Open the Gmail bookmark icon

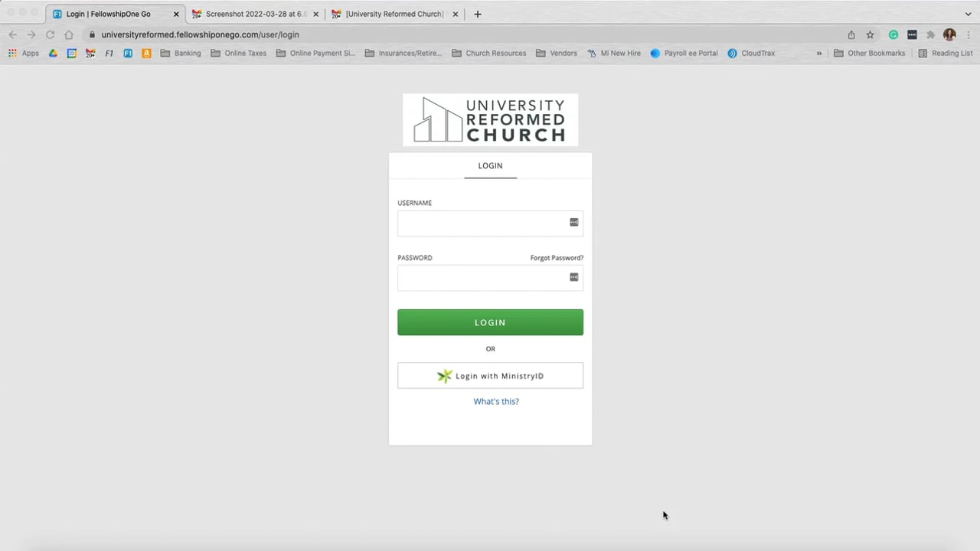click(90, 54)
